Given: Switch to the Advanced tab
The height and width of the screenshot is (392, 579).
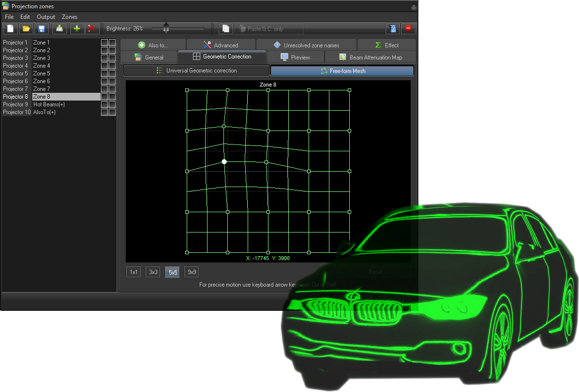Looking at the screenshot, I should point(221,45).
